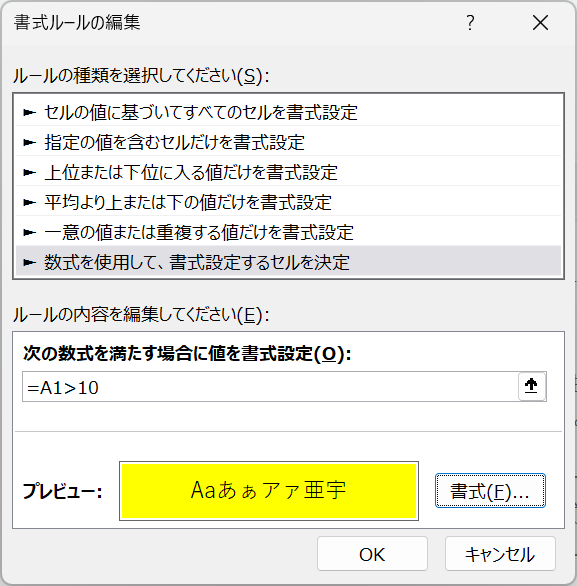This screenshot has height=586, width=577.
Task: Click arrow bullet beside 一意の値または重複 rule
Action: point(29,232)
